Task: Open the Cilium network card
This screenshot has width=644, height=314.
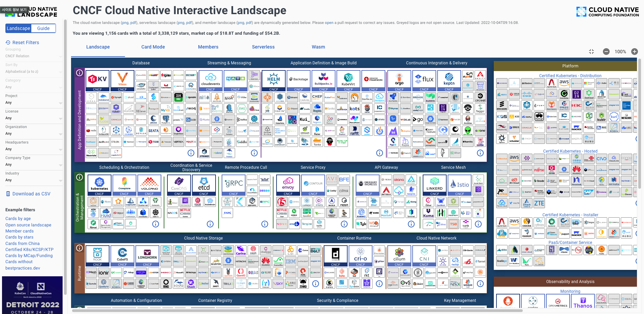Action: [x=399, y=255]
